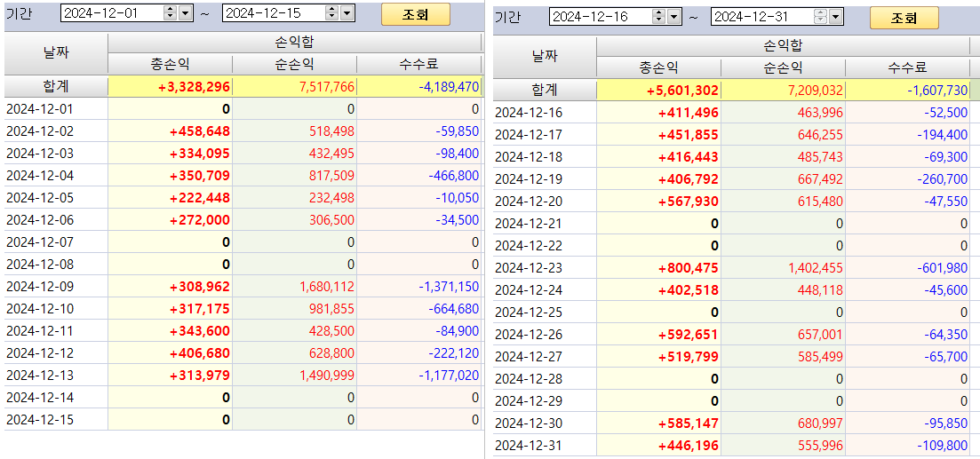Click the spinner on the 2024-12-16 date field
Screen dimensions: 980x459
tap(658, 17)
